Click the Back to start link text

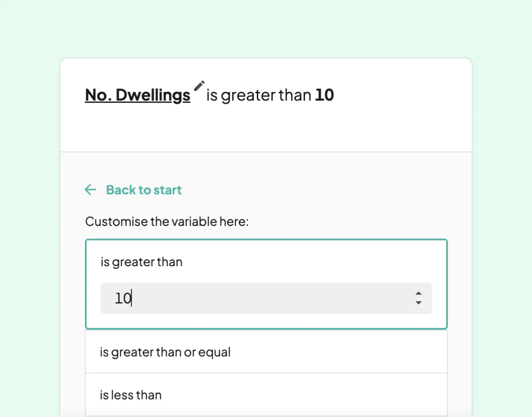click(x=143, y=190)
